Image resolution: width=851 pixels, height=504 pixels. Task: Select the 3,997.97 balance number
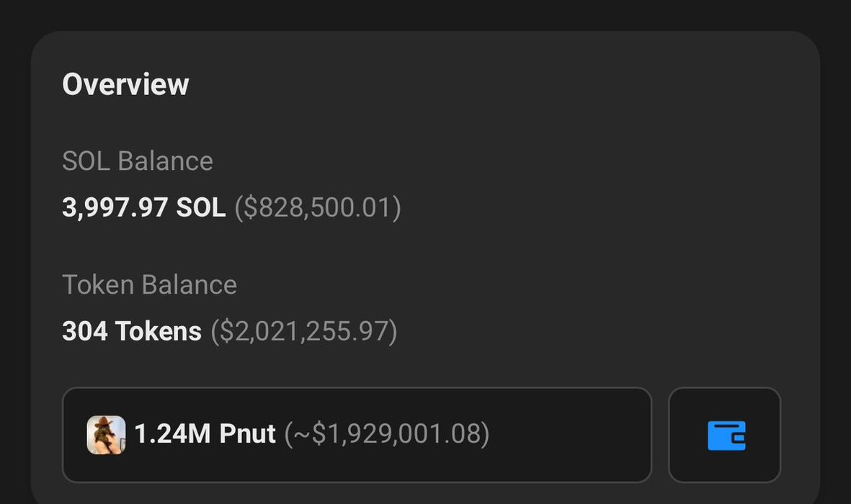tap(115, 208)
